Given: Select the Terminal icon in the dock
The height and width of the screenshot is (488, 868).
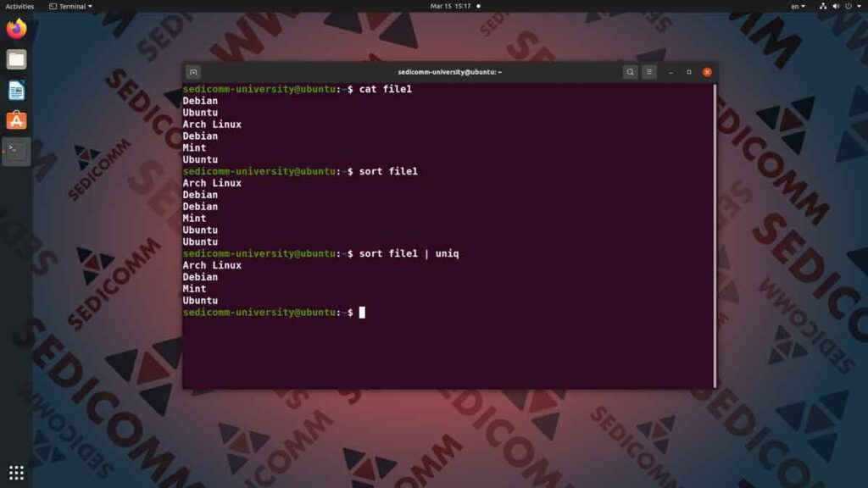Looking at the screenshot, I should point(16,152).
